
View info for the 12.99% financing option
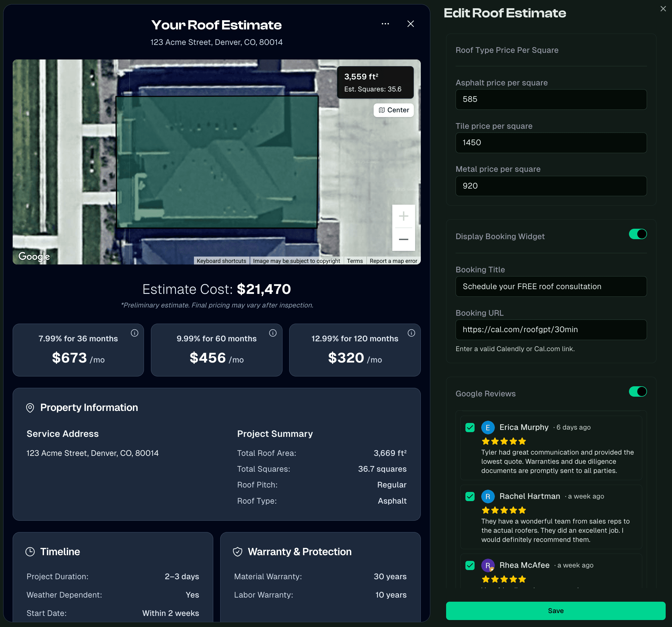[411, 333]
